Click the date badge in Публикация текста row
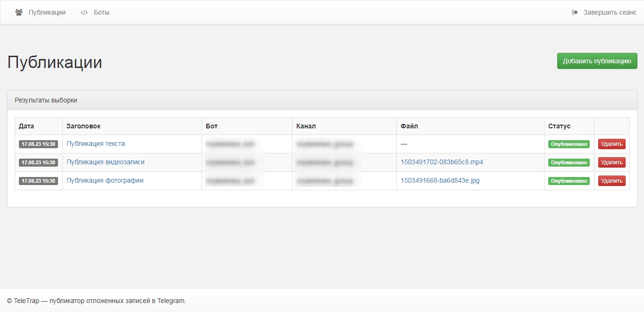644x312 pixels. pos(38,144)
